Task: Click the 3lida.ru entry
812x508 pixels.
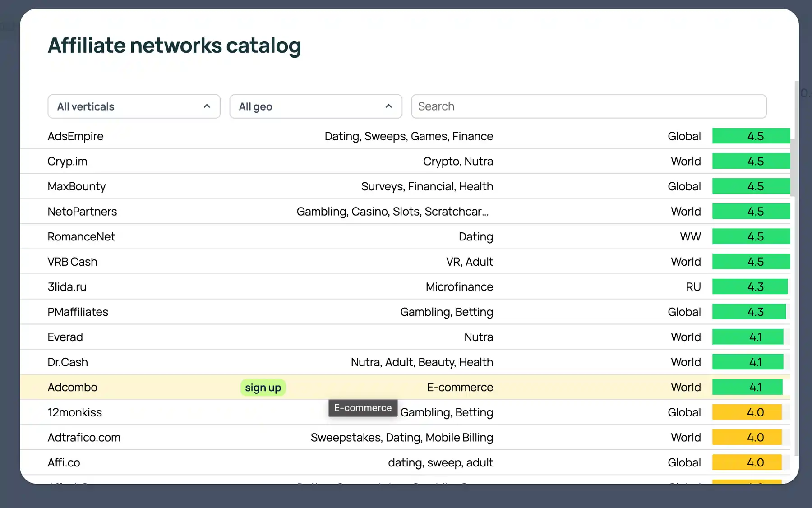Action: tap(405, 287)
